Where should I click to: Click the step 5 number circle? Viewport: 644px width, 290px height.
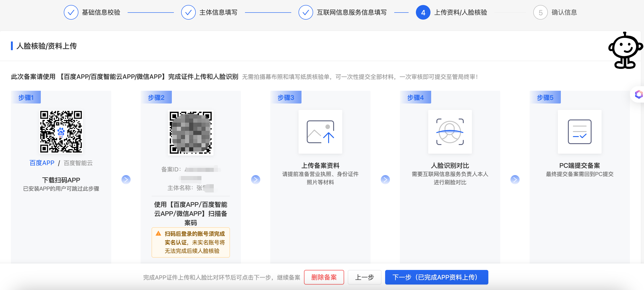point(540,12)
